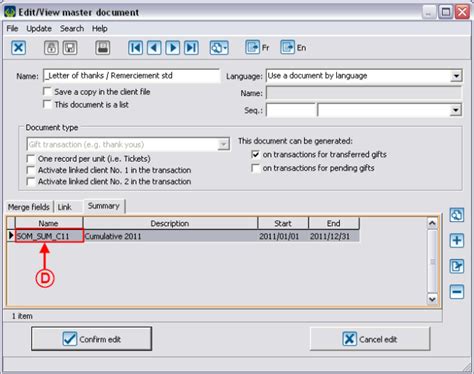Click the Name column header

(49, 223)
